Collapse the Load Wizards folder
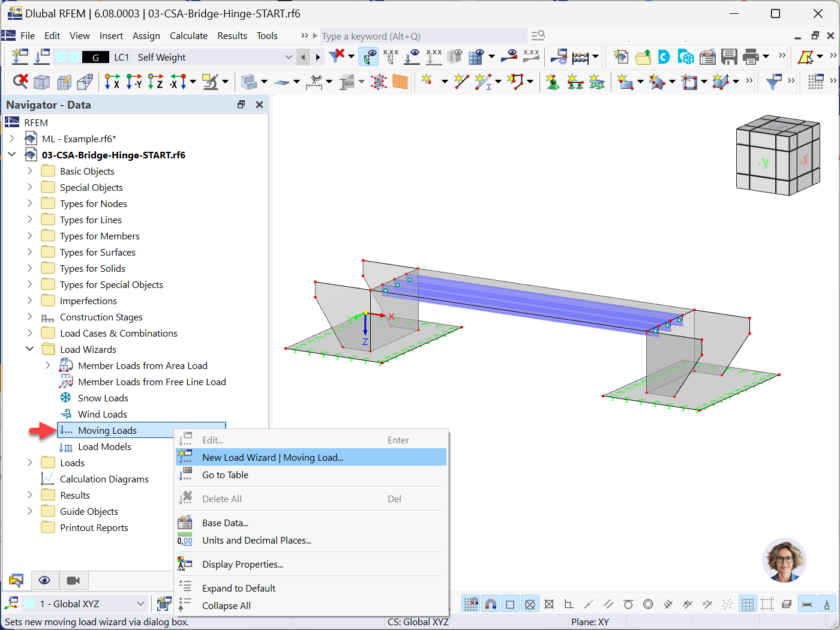The width and height of the screenshot is (840, 630). [x=29, y=349]
